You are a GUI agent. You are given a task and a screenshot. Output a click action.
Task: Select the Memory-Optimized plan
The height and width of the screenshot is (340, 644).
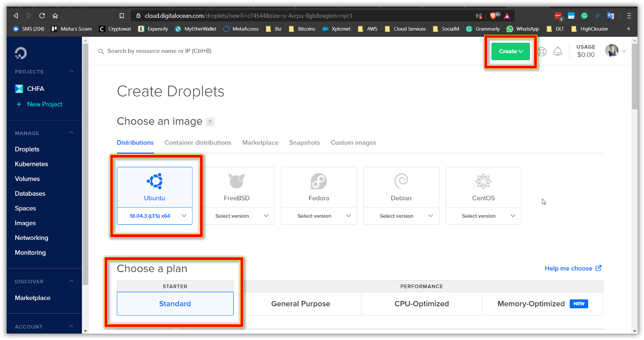(543, 304)
